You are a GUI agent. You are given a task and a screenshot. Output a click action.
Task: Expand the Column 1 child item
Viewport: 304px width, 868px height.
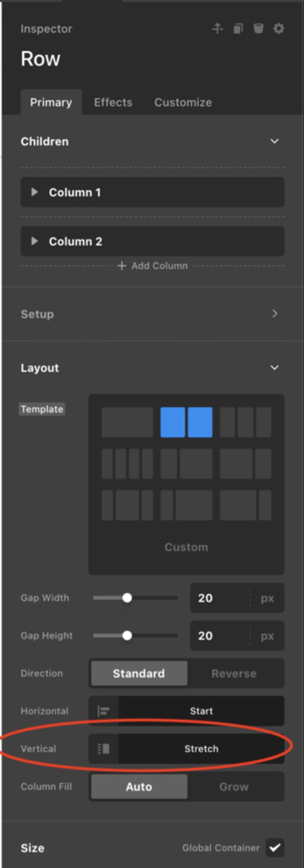(34, 192)
